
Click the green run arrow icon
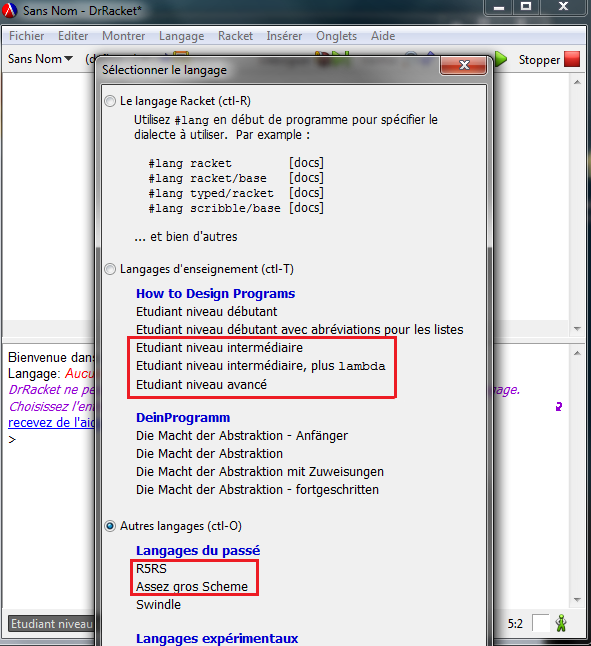501,59
